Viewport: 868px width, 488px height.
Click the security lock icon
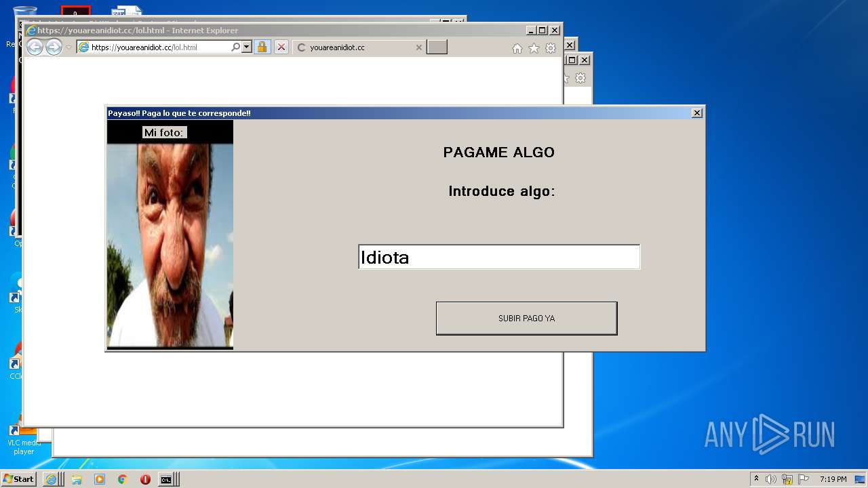coord(262,47)
